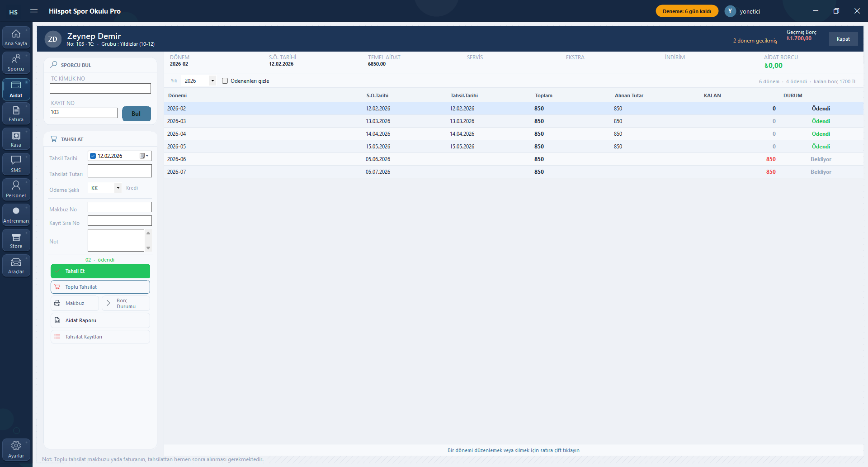Open the Araçlar tools section
Screen dimensions: 868x467
[x=16, y=266]
